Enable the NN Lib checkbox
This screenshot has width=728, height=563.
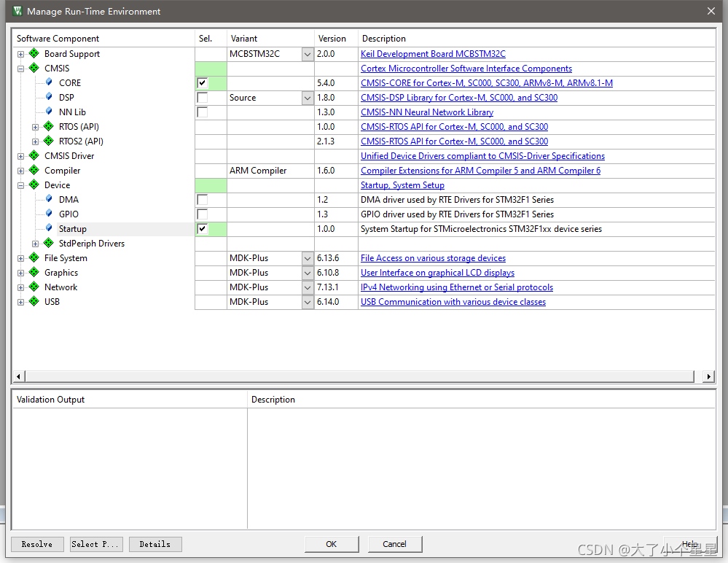pos(203,112)
